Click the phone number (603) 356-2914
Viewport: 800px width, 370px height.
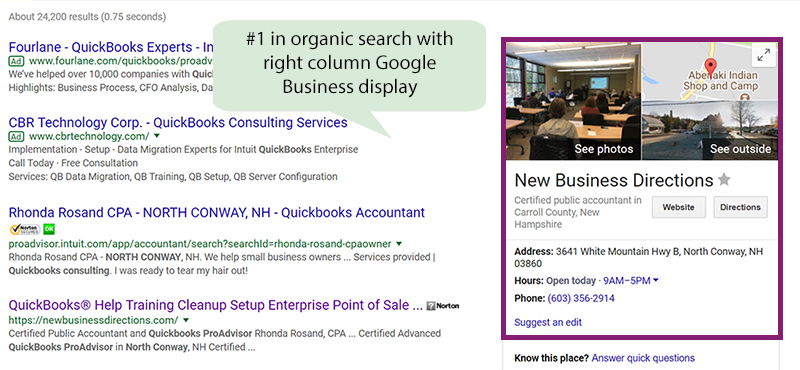(581, 298)
